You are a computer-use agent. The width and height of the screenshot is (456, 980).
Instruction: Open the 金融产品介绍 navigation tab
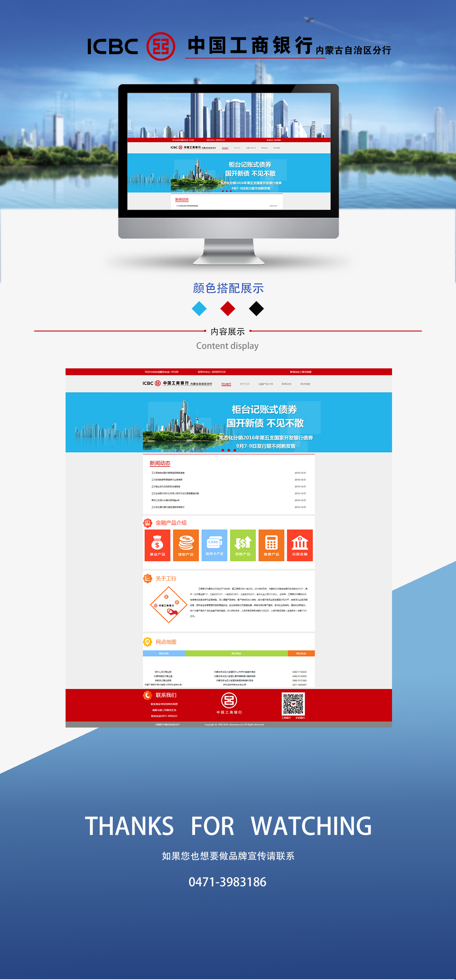click(x=266, y=384)
